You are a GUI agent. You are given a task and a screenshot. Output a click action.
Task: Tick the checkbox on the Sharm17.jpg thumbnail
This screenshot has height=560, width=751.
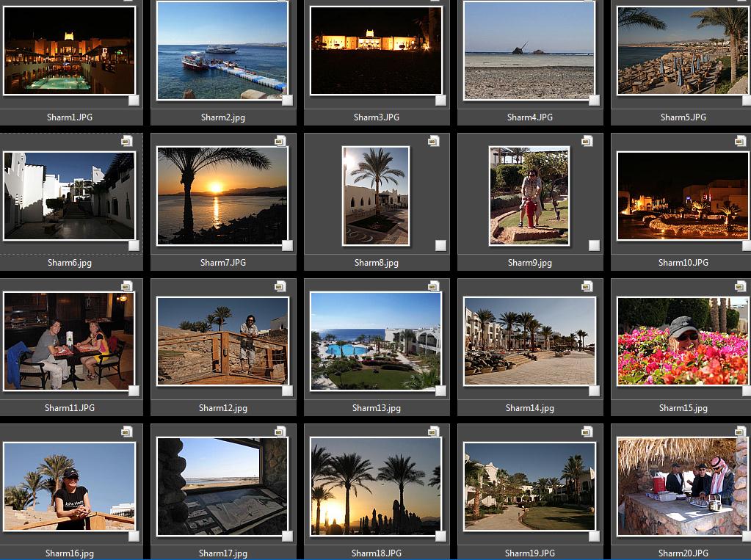click(287, 536)
